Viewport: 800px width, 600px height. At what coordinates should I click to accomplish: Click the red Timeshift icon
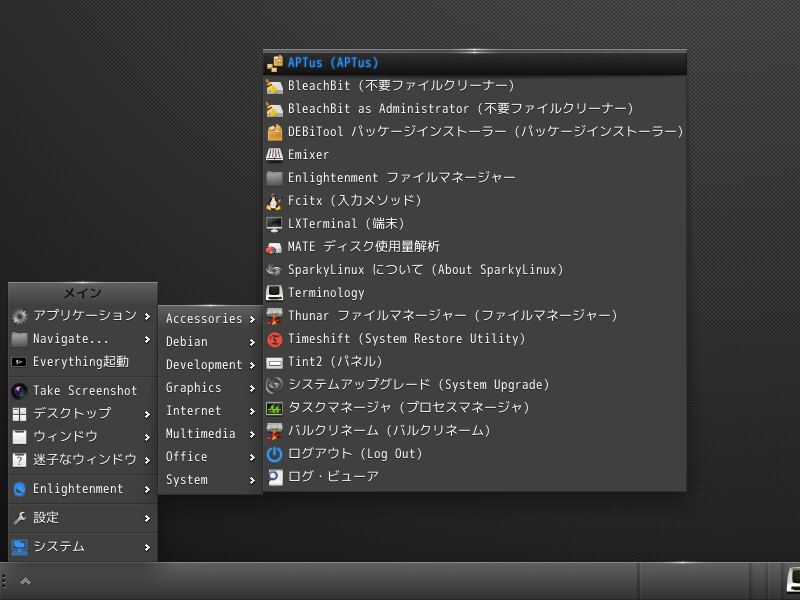click(274, 339)
